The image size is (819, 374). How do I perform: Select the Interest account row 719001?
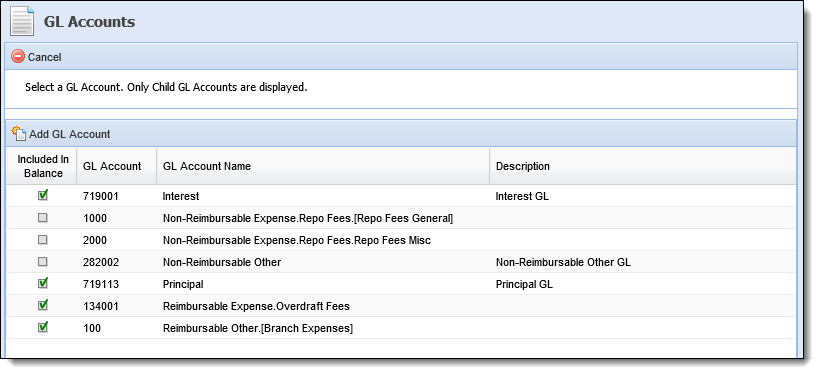point(401,196)
